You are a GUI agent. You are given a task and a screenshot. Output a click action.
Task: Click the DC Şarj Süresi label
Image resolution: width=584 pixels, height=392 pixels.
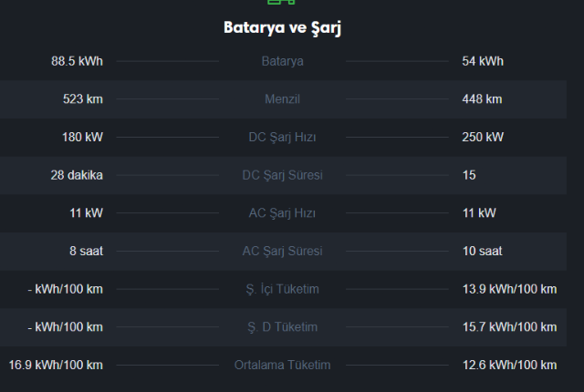282,175
